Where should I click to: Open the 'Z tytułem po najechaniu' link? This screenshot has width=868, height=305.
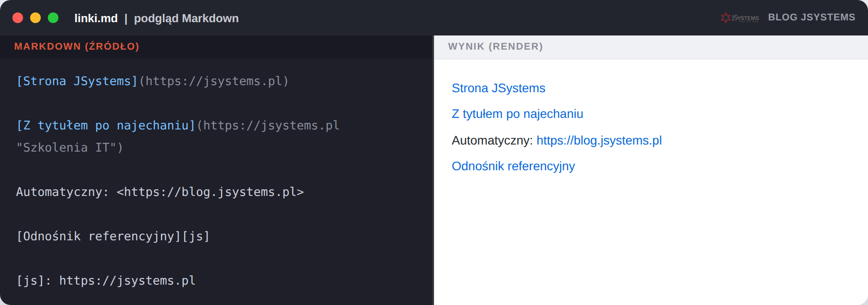point(517,114)
